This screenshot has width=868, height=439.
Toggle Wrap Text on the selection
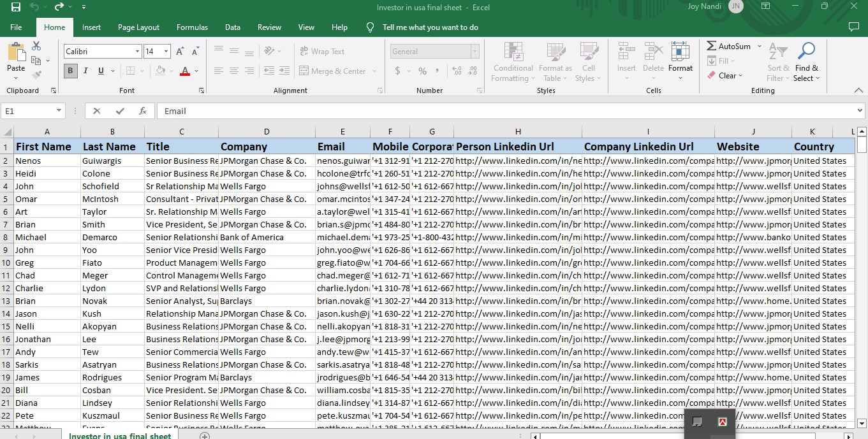(327, 51)
